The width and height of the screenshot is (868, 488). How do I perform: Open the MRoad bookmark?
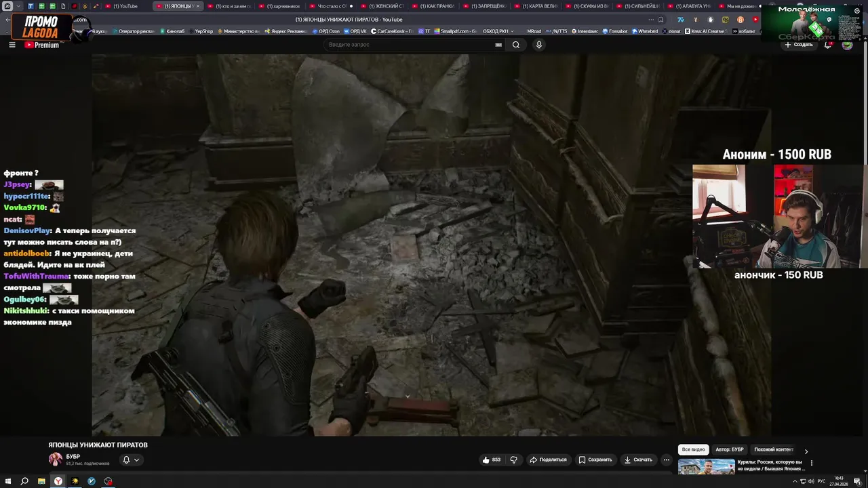coord(534,31)
